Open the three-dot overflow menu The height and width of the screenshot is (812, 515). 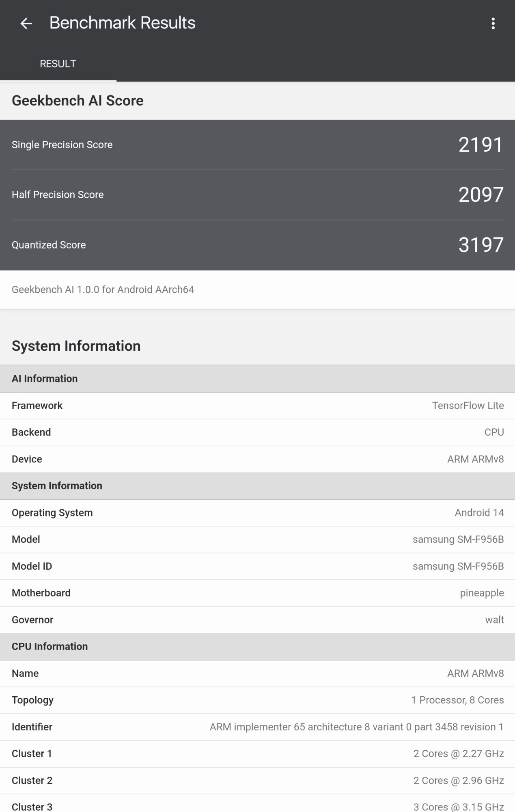coord(493,24)
